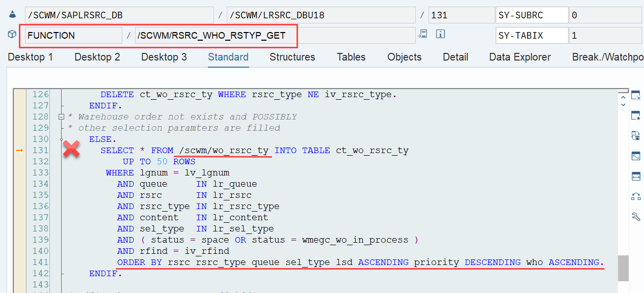Viewport: 644px width, 293px height.
Task: Click the SY-SUBRC variable name field
Action: pos(532,15)
